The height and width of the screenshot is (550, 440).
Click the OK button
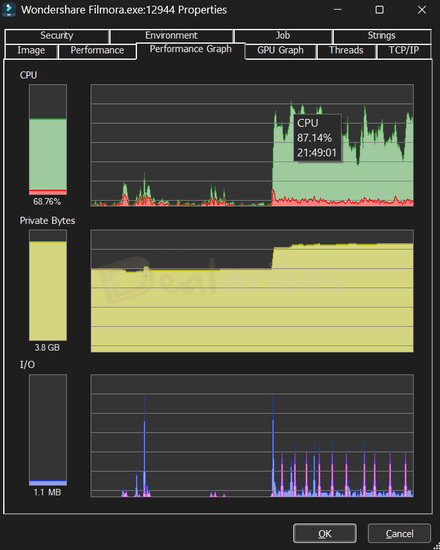click(325, 533)
